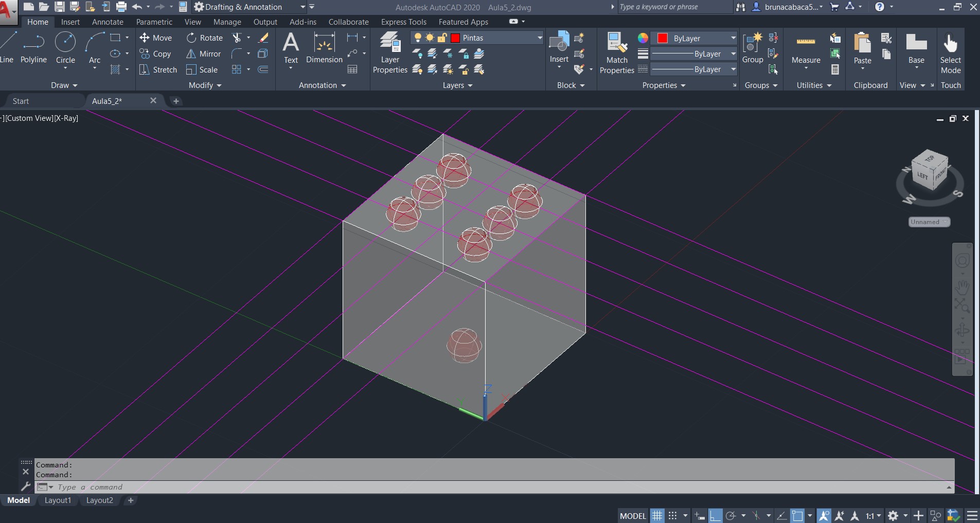Activate the Scale command
The height and width of the screenshot is (523, 980).
tap(202, 69)
